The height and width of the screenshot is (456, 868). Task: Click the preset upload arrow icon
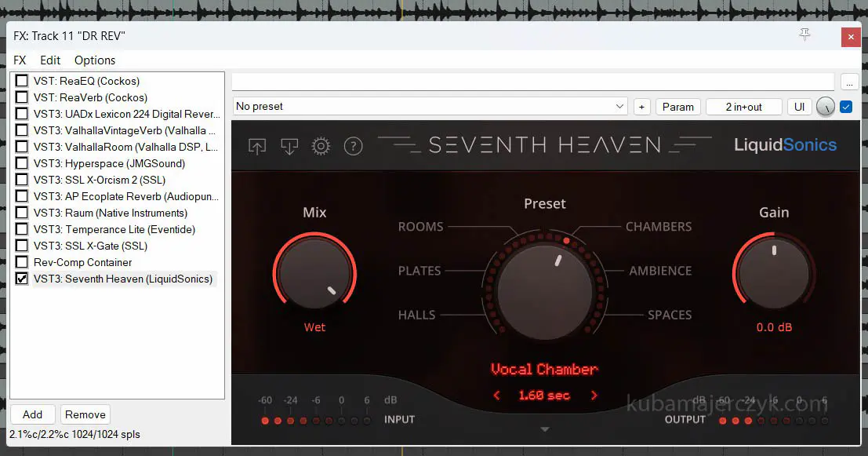(x=257, y=146)
